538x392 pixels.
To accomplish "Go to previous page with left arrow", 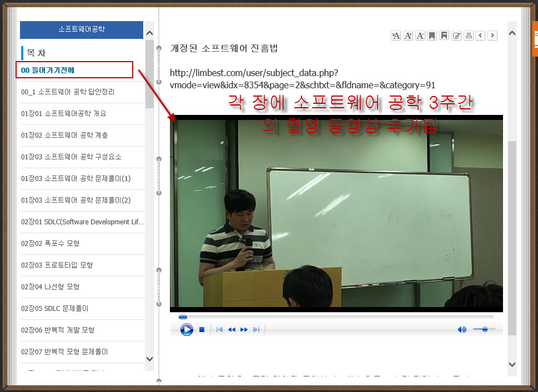I will [480, 36].
